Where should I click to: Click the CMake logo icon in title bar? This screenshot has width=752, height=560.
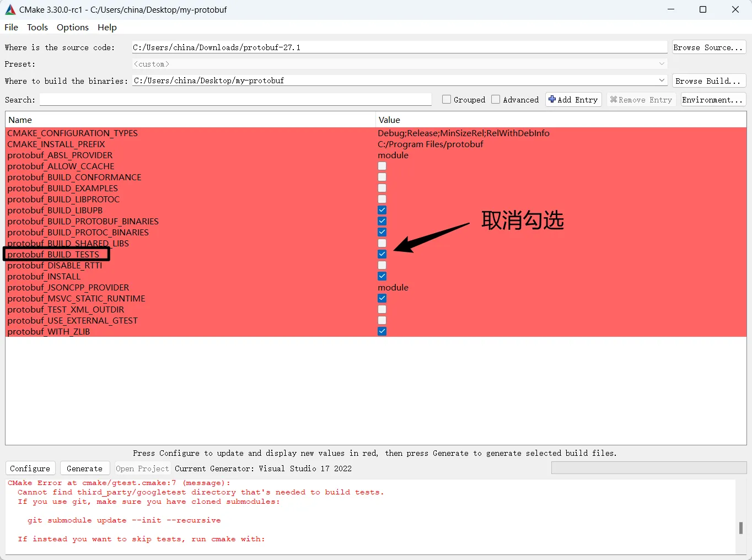click(10, 9)
